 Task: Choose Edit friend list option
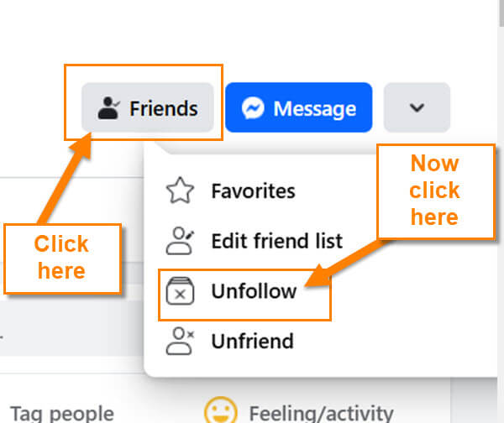[x=276, y=241]
